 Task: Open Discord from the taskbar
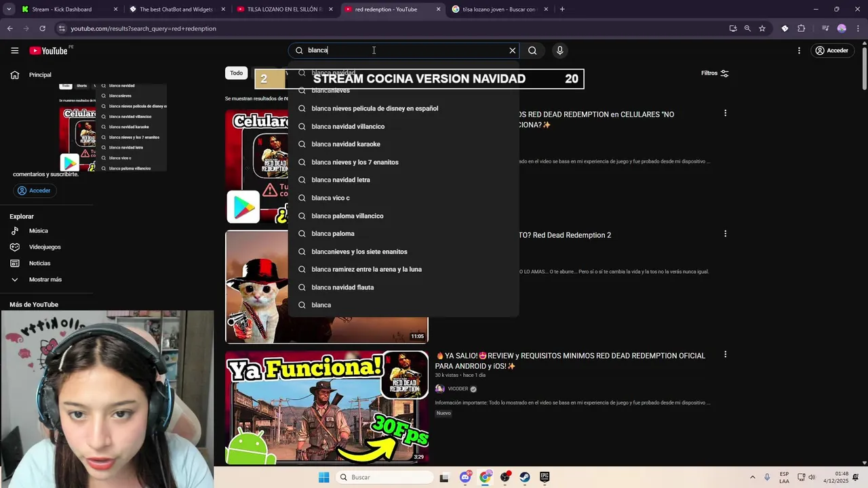pos(465,477)
